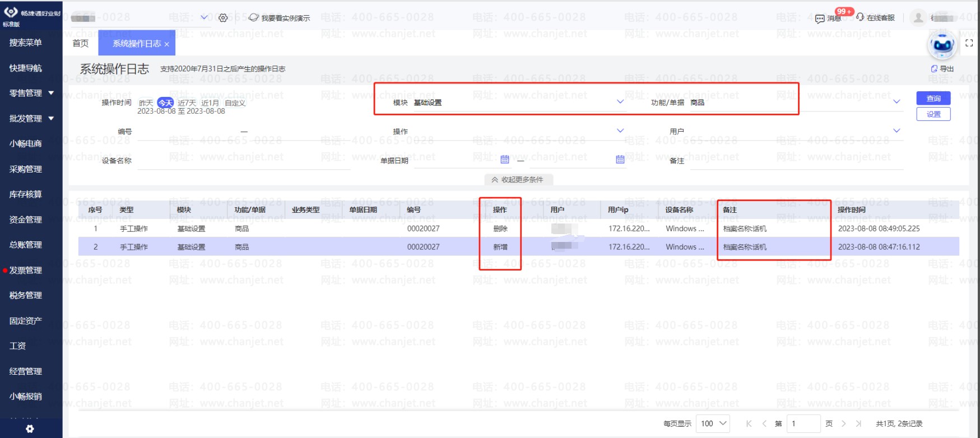The image size is (980, 438).
Task: Open 小畅电商 in the sidebar
Action: pyautogui.click(x=26, y=143)
